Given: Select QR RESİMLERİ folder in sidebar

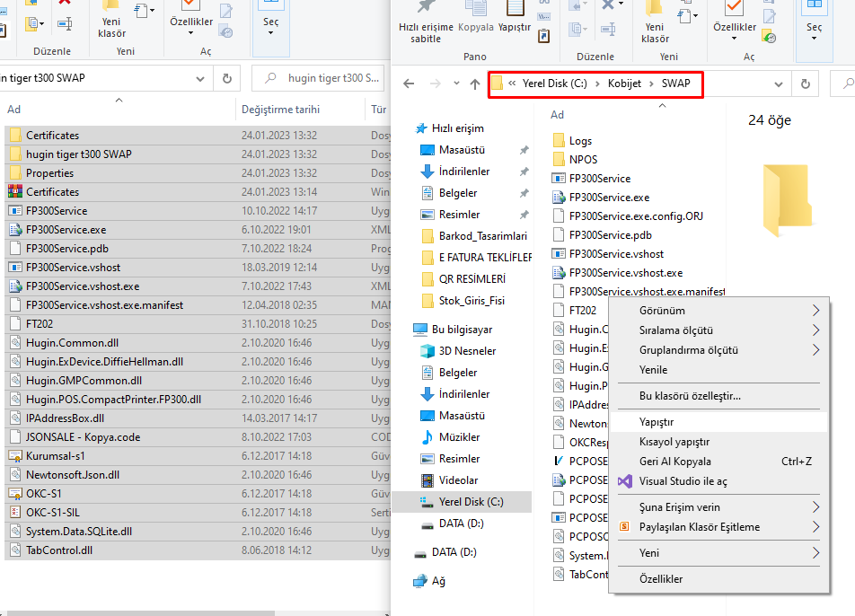Looking at the screenshot, I should pyautogui.click(x=472, y=279).
